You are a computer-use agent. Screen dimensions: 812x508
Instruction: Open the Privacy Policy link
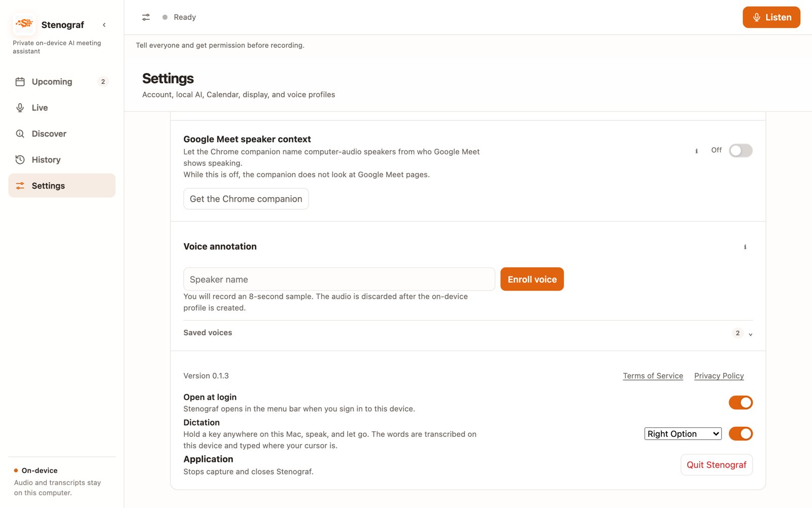pyautogui.click(x=719, y=376)
